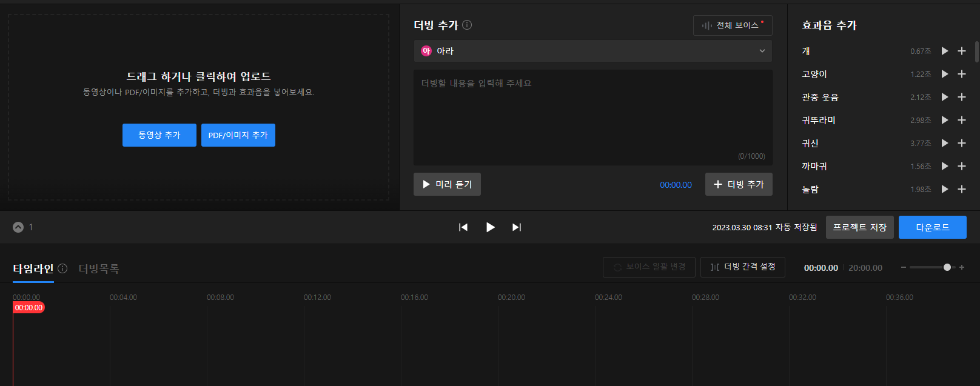Skip to next with the forward button
The height and width of the screenshot is (386, 980).
pyautogui.click(x=517, y=227)
